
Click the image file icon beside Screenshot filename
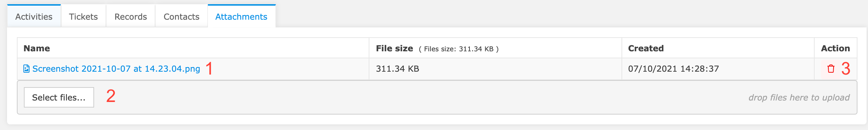[x=26, y=69]
